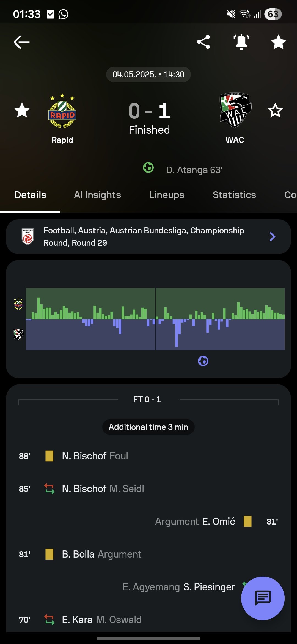297x644 pixels.
Task: Open the Austrian Bundesliga Championship Round link
Action: pos(144,237)
